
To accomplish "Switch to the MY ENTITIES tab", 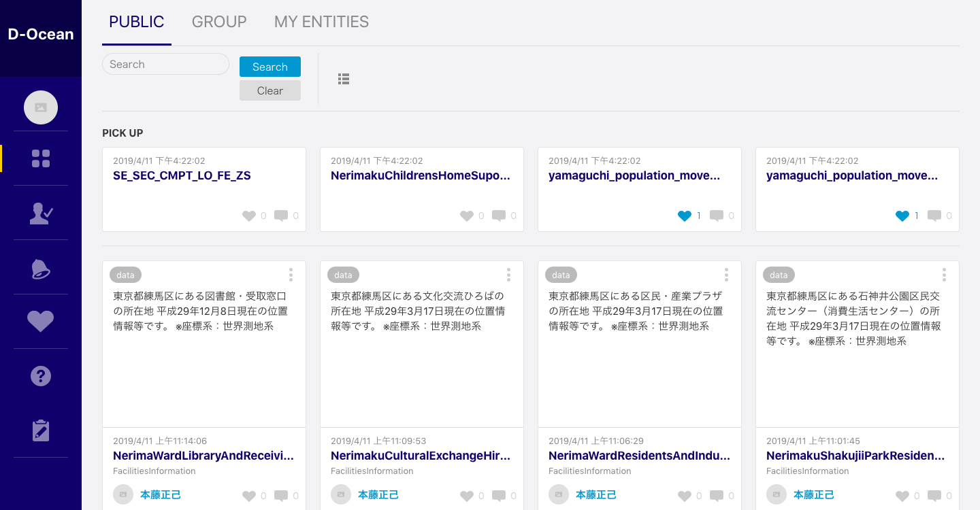I will (321, 22).
